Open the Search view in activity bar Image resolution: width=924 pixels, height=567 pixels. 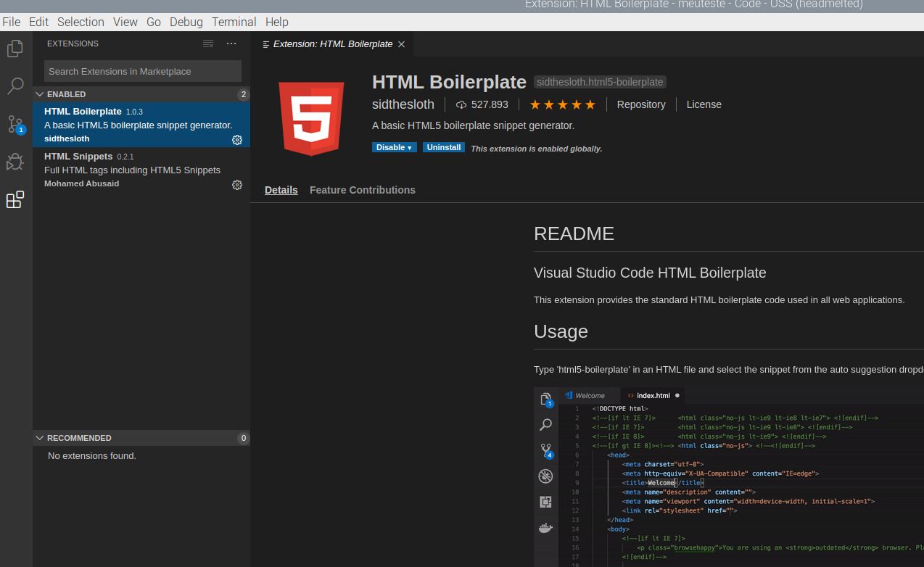point(15,86)
